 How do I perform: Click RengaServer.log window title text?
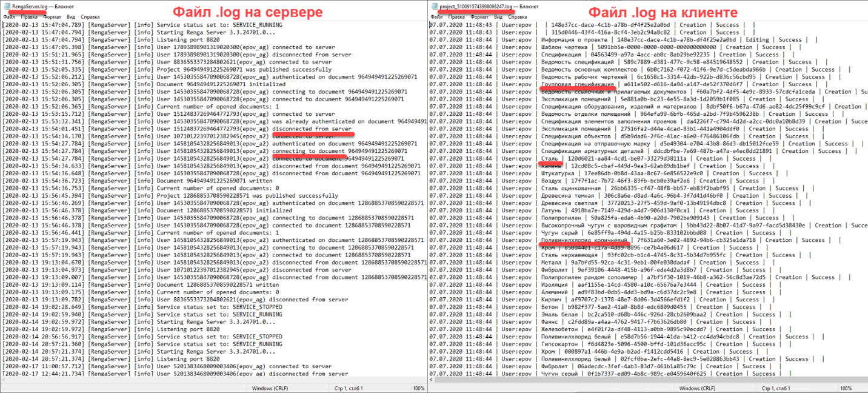click(x=42, y=6)
